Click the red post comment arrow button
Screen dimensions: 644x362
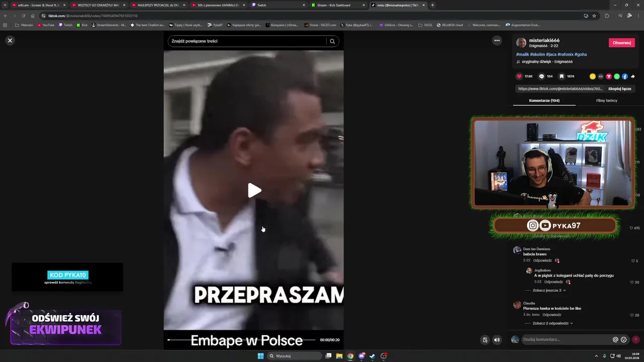tap(636, 339)
